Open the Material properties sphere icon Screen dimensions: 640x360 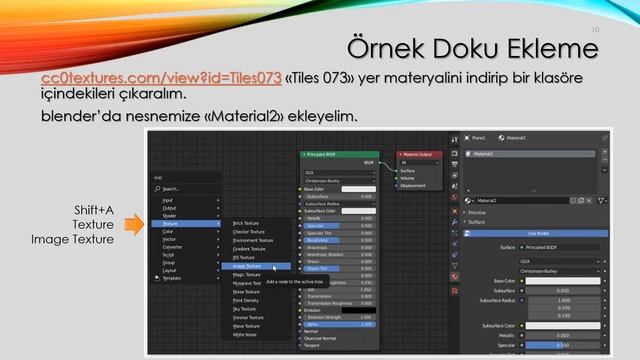coord(455,277)
